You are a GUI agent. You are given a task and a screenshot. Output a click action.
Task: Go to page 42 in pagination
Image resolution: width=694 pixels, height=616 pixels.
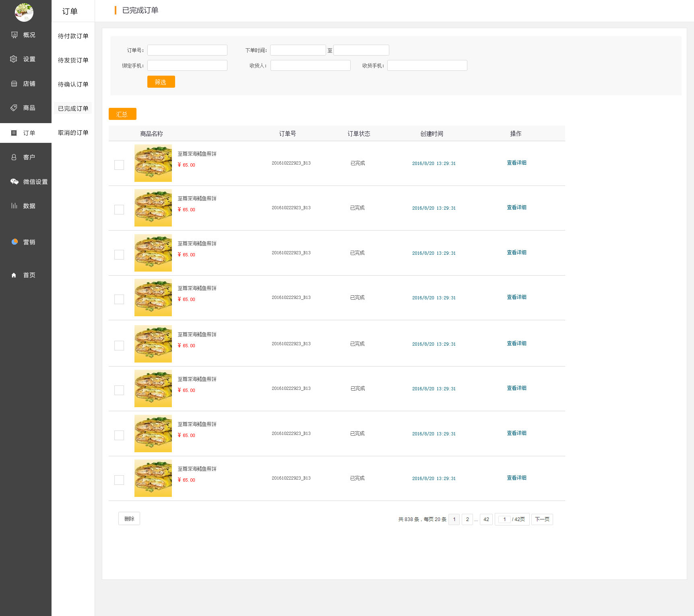point(486,519)
